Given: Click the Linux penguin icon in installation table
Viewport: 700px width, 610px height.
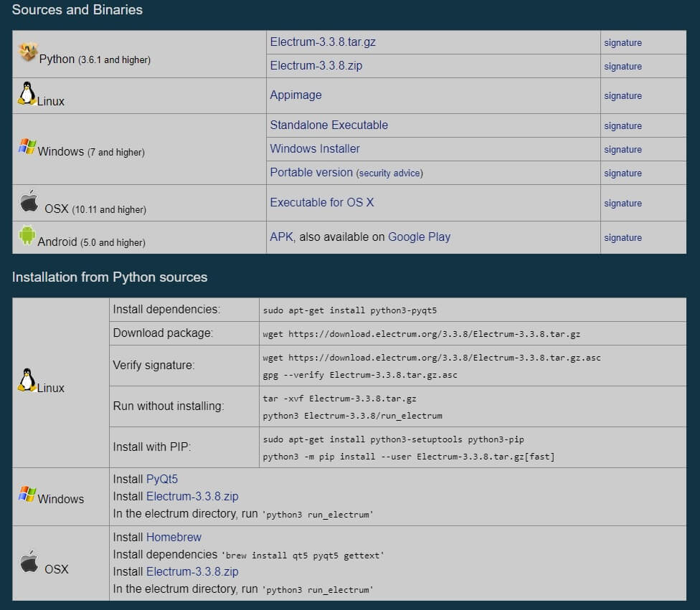Looking at the screenshot, I should click(27, 380).
